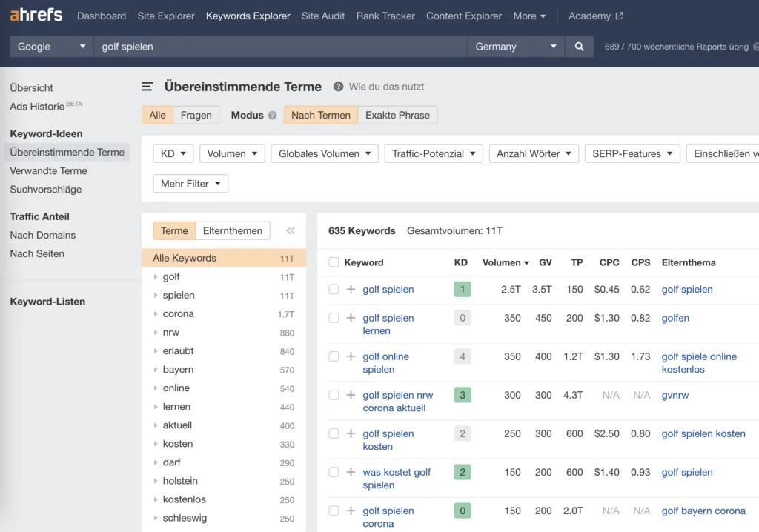Check the 'golf spielen corona' row checkbox
This screenshot has height=532, width=759.
tap(334, 511)
